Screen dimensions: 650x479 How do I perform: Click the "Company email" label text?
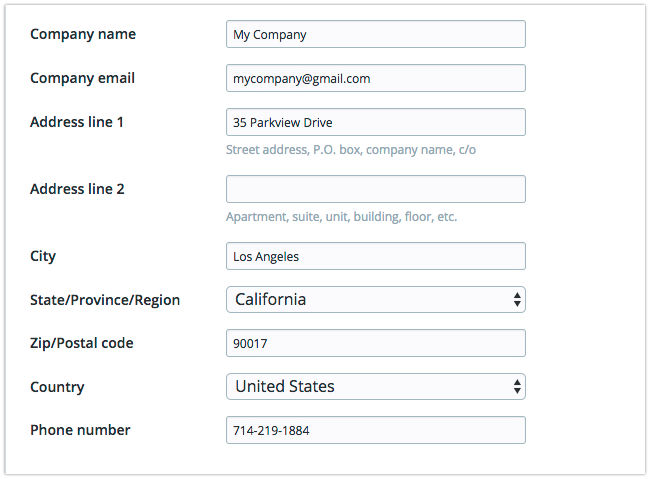tap(82, 78)
